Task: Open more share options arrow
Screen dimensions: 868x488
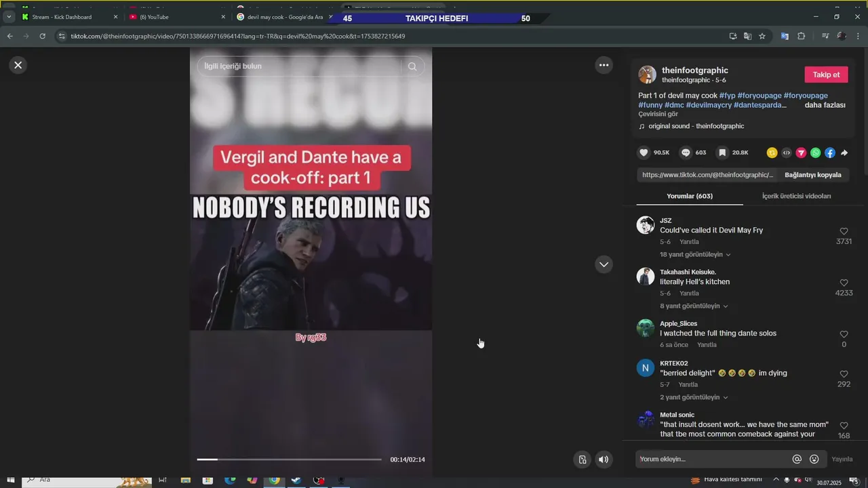Action: [x=844, y=153]
